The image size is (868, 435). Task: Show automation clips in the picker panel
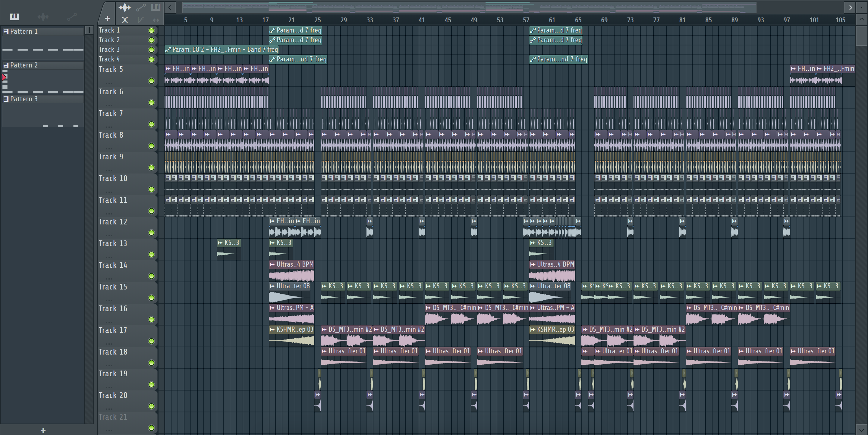point(72,17)
